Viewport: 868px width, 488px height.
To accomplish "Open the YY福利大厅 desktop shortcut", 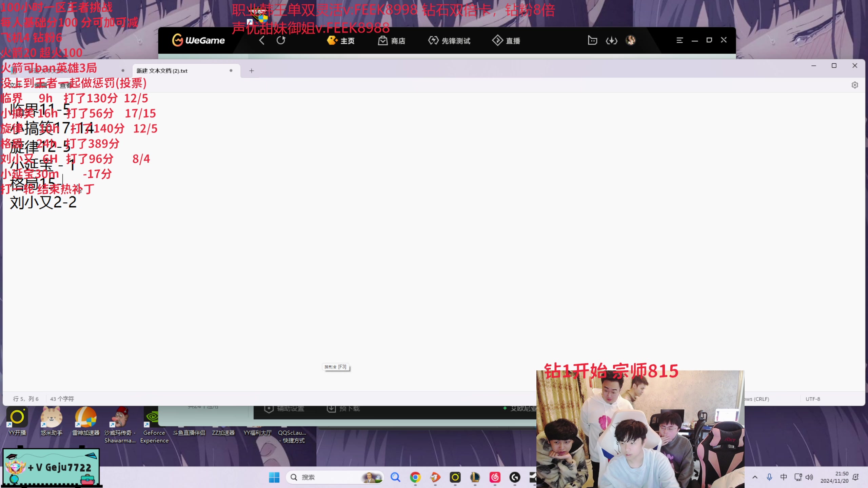I will pyautogui.click(x=258, y=432).
